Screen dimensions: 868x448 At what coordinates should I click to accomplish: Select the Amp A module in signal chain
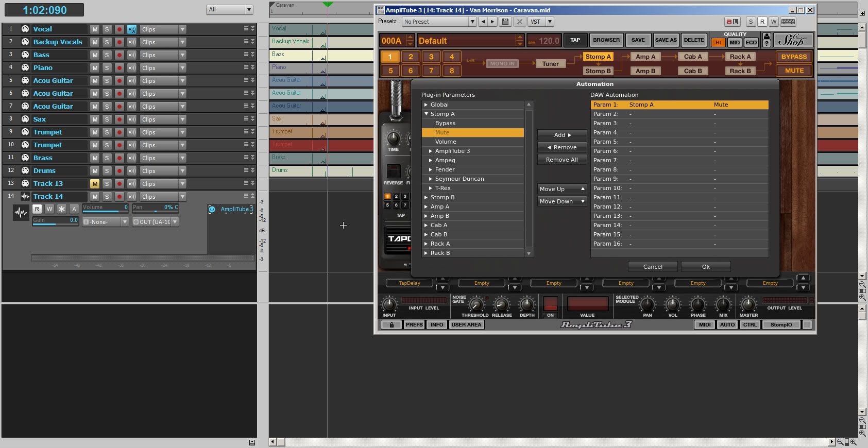tap(645, 57)
